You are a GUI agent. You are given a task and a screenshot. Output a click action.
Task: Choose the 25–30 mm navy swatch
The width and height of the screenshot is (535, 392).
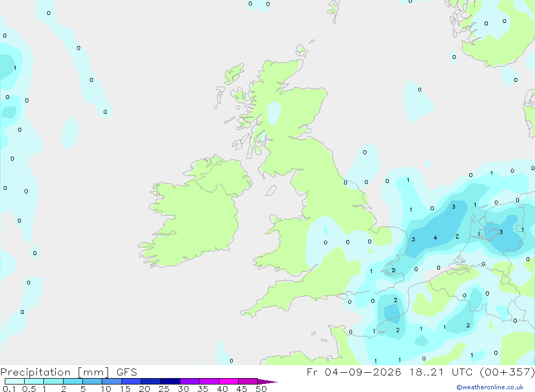coord(170,381)
